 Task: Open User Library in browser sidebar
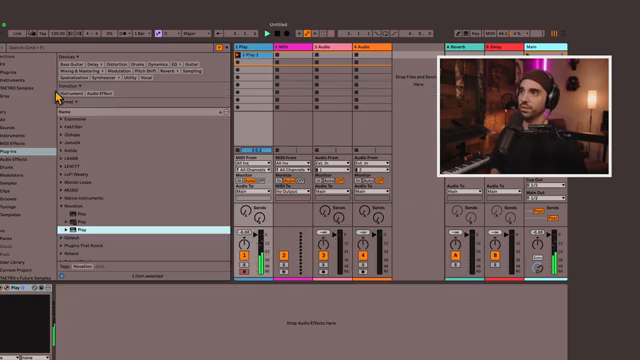(12, 262)
